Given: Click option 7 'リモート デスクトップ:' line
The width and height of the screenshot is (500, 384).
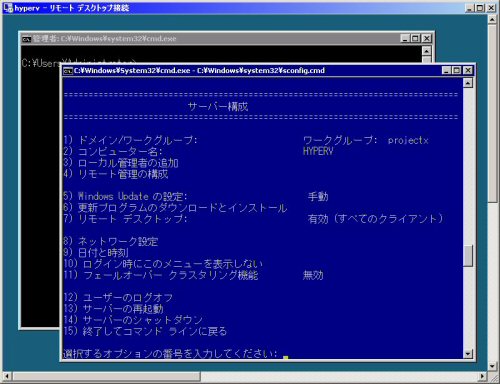Looking at the screenshot, I should tap(125, 219).
